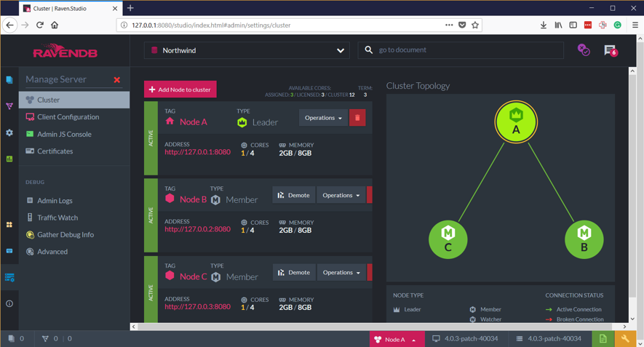The height and width of the screenshot is (347, 644).
Task: Click the Leader crown icon for Node A
Action: click(x=242, y=122)
